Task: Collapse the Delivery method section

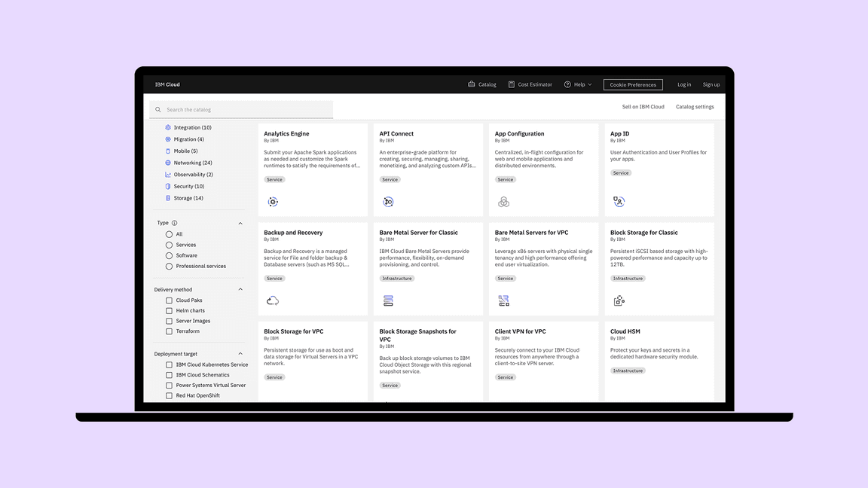Action: pos(240,289)
